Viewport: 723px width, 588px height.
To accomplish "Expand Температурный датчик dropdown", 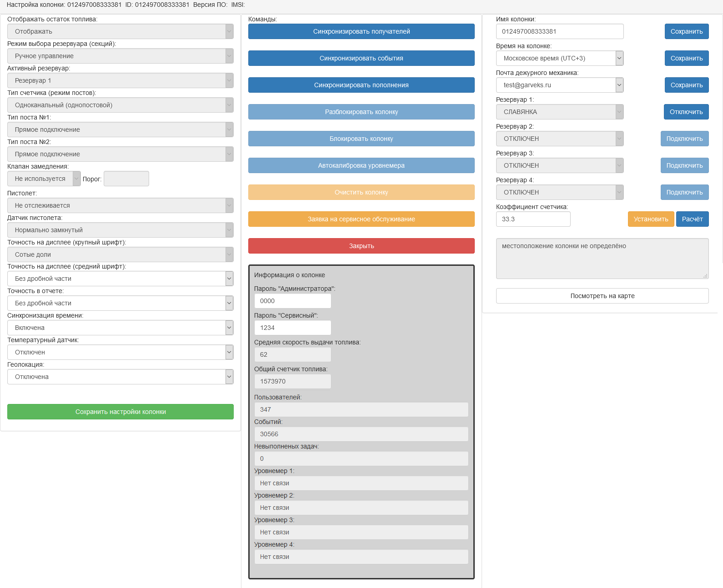I will click(x=120, y=352).
